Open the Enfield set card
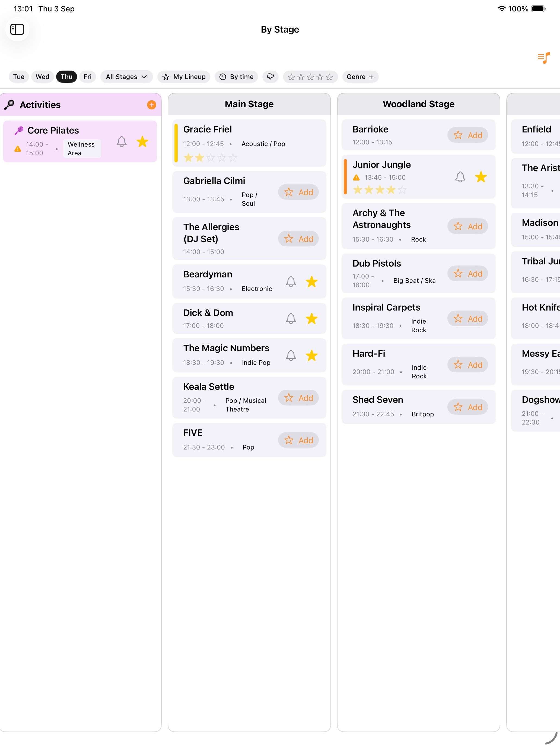The height and width of the screenshot is (747, 560). (x=536, y=137)
